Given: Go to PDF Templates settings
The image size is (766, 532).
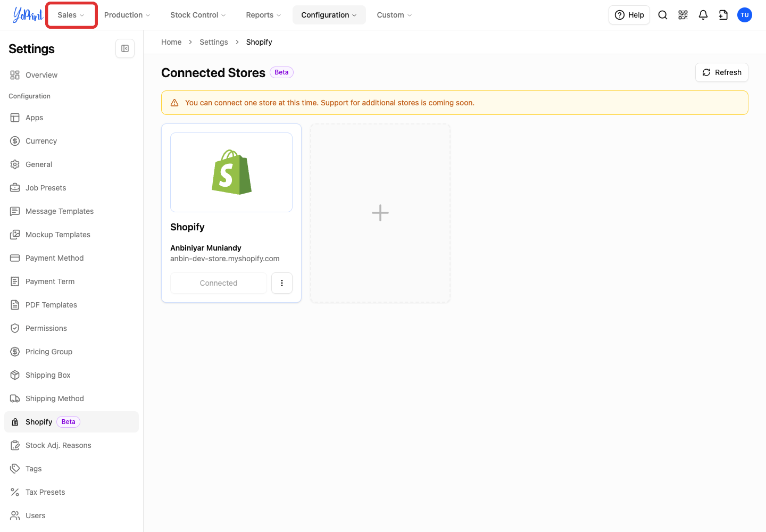Looking at the screenshot, I should pyautogui.click(x=71, y=305).
